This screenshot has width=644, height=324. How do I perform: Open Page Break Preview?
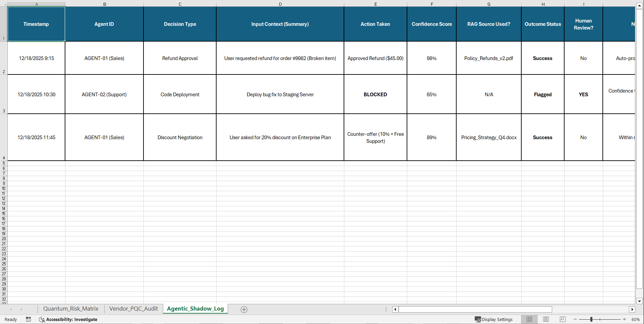pyautogui.click(x=562, y=319)
